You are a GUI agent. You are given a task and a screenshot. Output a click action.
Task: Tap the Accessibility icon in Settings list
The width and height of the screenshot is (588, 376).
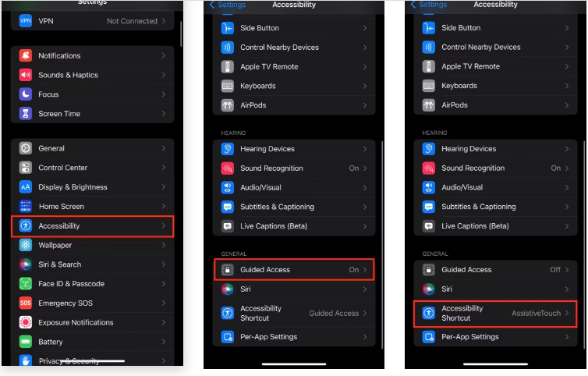click(26, 225)
